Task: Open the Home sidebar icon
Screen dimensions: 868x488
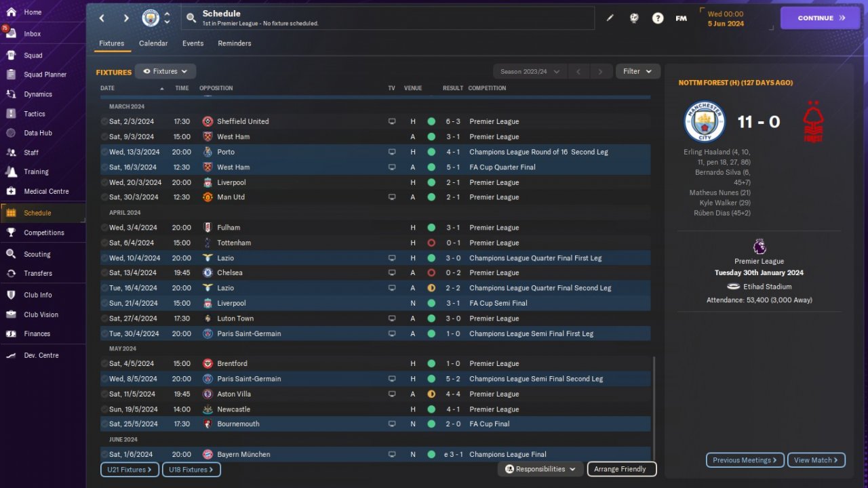Action: tap(11, 12)
